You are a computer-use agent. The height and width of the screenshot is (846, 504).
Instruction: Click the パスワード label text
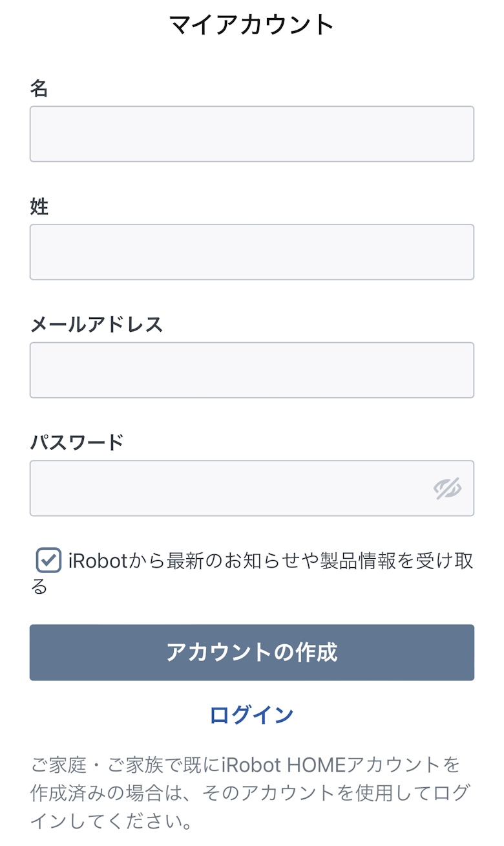pos(77,442)
